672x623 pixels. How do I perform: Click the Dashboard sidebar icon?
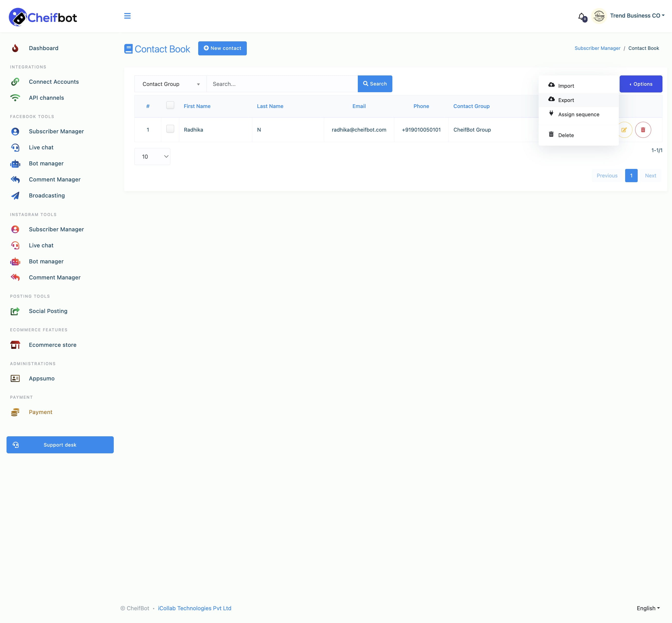pyautogui.click(x=16, y=48)
